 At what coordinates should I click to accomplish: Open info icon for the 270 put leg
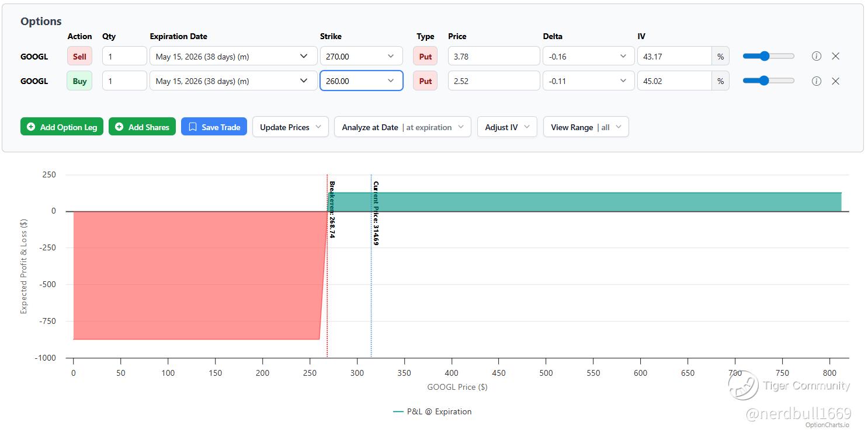[817, 56]
